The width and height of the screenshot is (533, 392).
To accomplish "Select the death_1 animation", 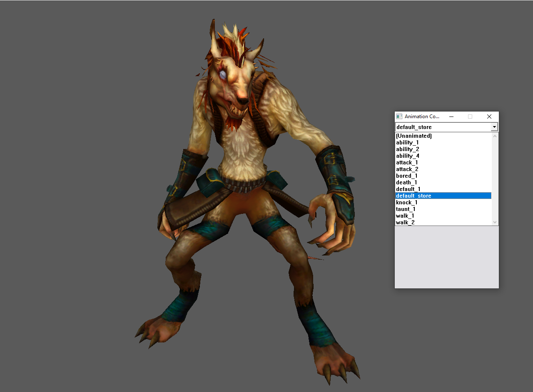I will point(443,183).
